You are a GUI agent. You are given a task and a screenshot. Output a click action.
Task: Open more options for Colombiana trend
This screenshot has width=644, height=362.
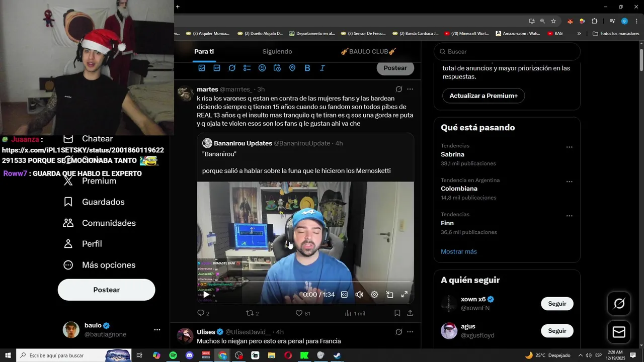coord(570,182)
